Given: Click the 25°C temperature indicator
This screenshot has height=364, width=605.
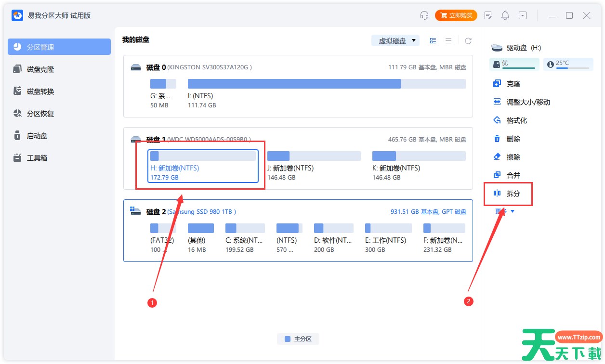Looking at the screenshot, I should tap(568, 64).
